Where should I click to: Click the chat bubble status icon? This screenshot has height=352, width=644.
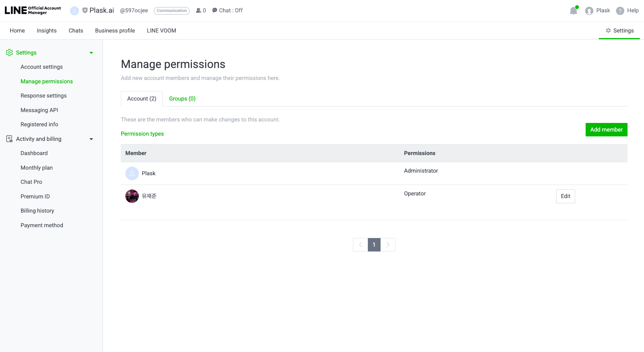tap(215, 10)
